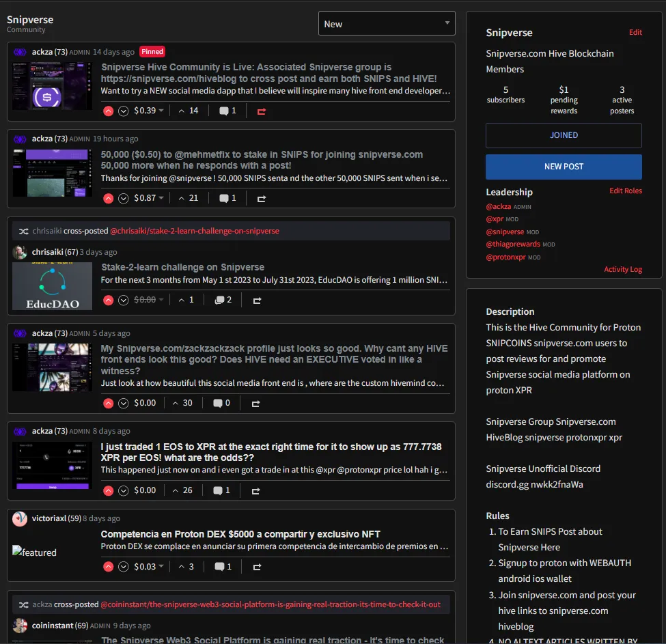Show the 30 votes list
Screen dimensions: 666x644
click(182, 403)
